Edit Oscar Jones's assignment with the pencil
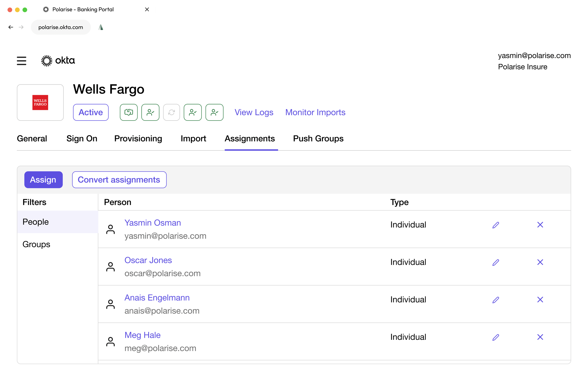 [x=496, y=262]
